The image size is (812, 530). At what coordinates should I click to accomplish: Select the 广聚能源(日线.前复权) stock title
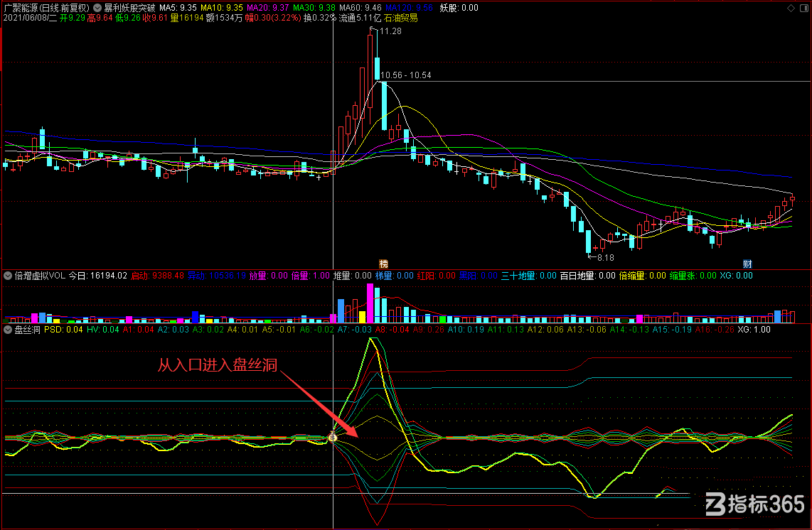point(47,9)
